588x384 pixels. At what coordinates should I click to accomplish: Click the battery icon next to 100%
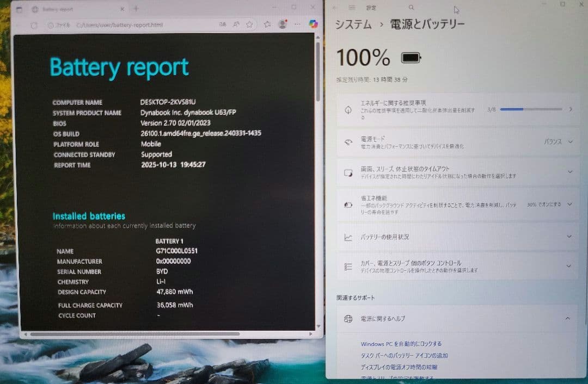coord(410,57)
